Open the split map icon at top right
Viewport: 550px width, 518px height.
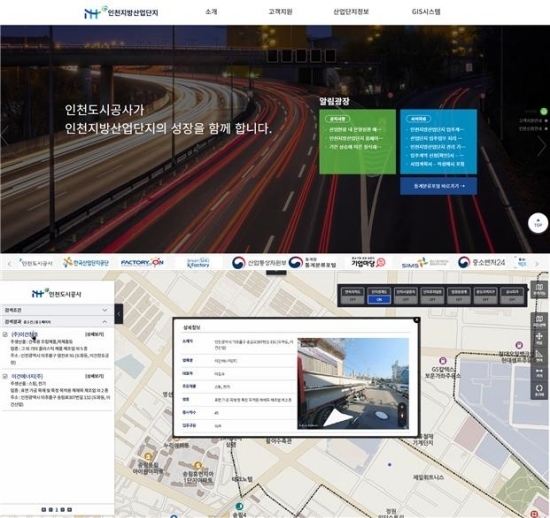[539, 289]
